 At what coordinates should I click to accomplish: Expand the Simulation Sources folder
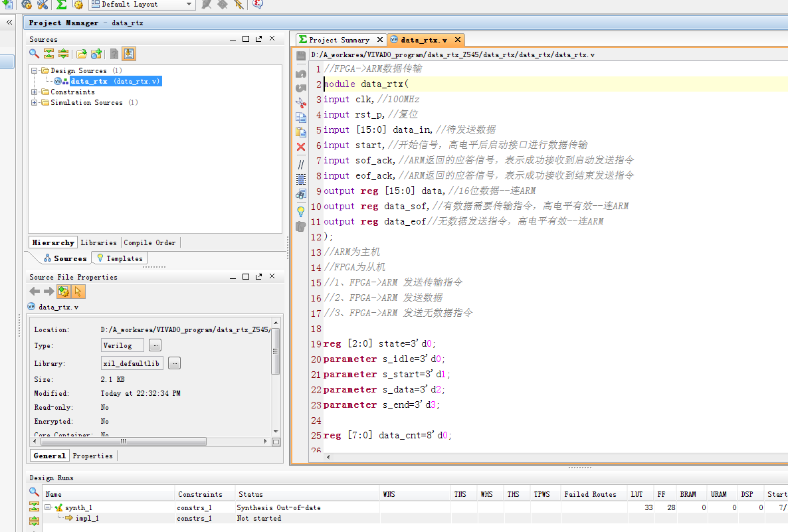click(x=35, y=103)
